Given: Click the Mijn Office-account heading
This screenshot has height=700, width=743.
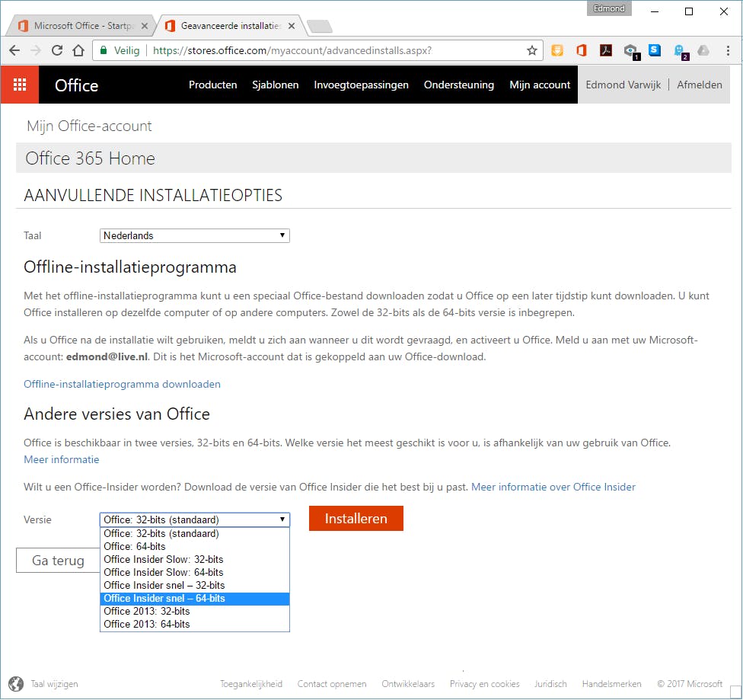Looking at the screenshot, I should point(89,126).
